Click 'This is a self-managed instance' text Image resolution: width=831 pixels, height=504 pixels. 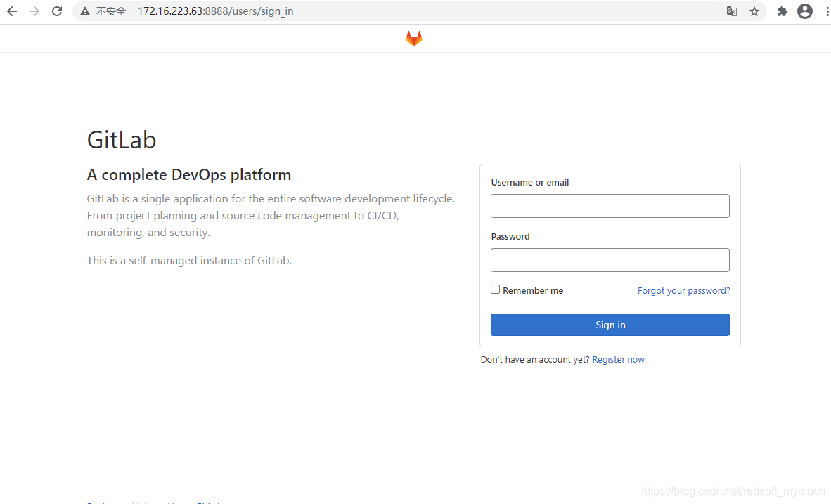(x=189, y=261)
